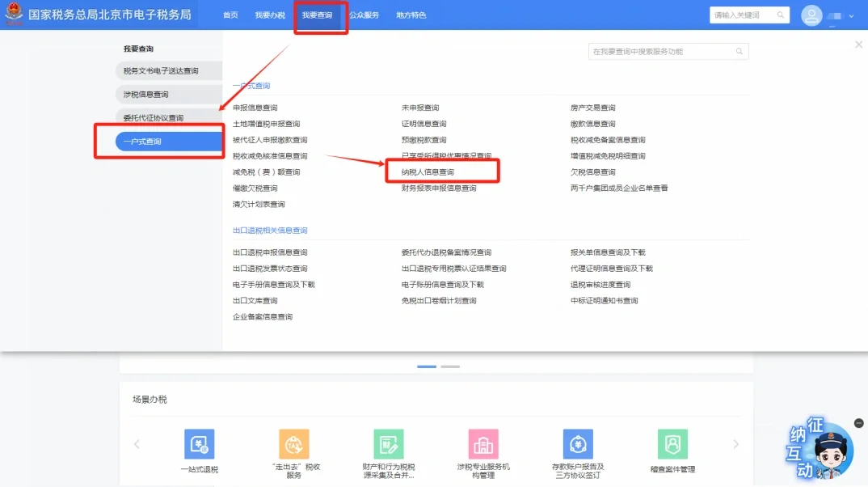Open the 一站式退税 service icon
868x487 pixels.
coord(199,444)
